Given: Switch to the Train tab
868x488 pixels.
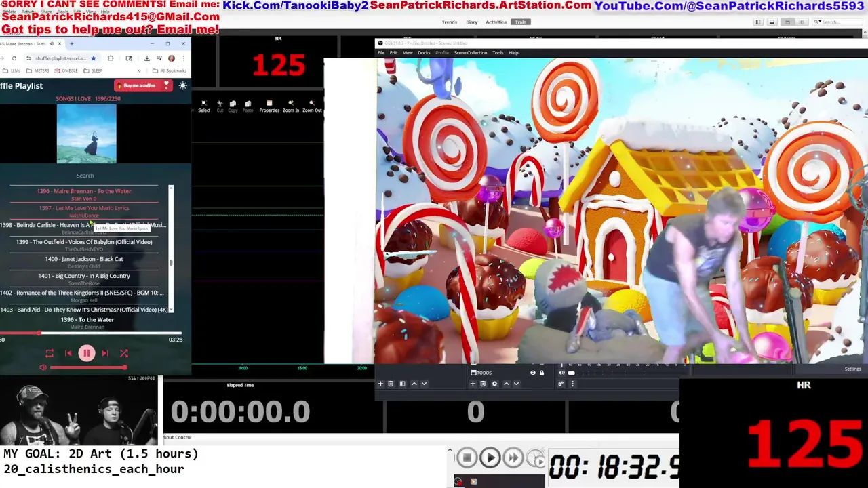Looking at the screenshot, I should pos(520,22).
